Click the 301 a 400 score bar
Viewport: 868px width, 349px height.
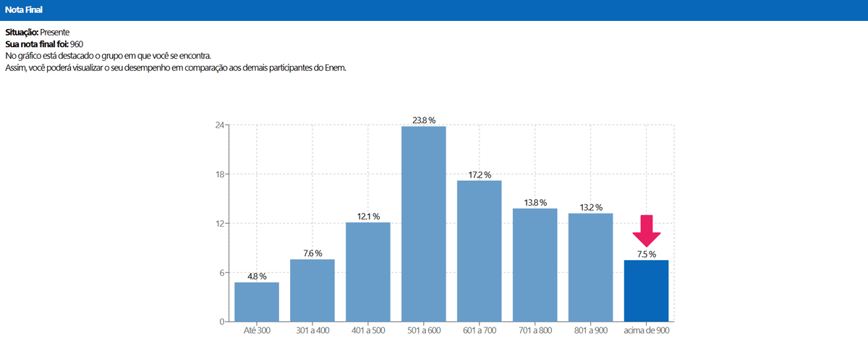tap(312, 290)
